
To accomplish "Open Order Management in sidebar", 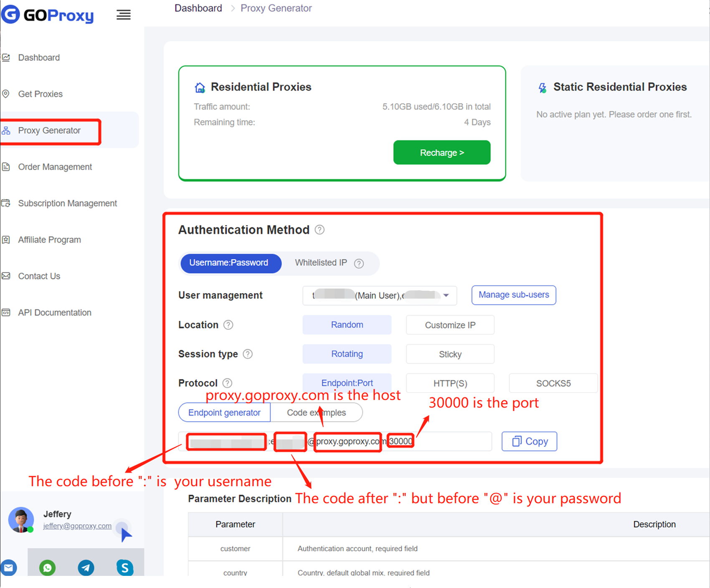I will click(x=55, y=167).
